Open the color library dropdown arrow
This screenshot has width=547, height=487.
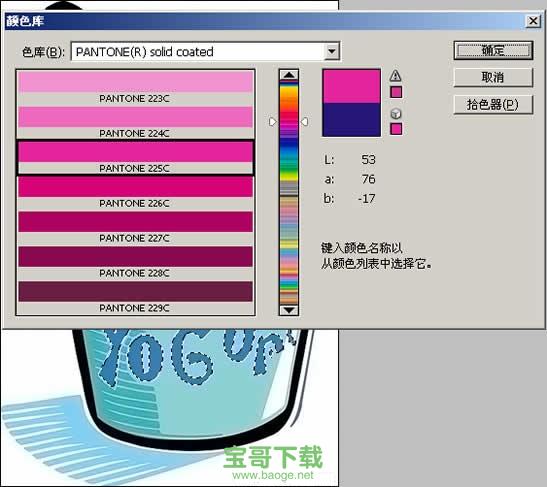[x=332, y=52]
